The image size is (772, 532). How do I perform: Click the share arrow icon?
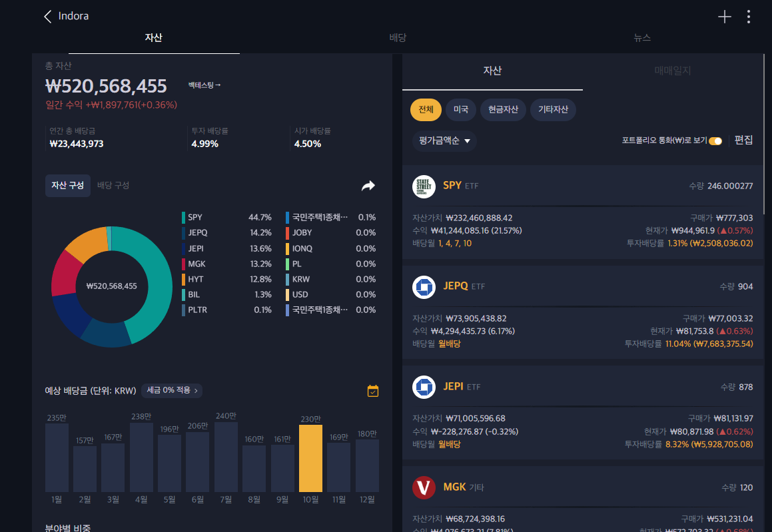368,186
